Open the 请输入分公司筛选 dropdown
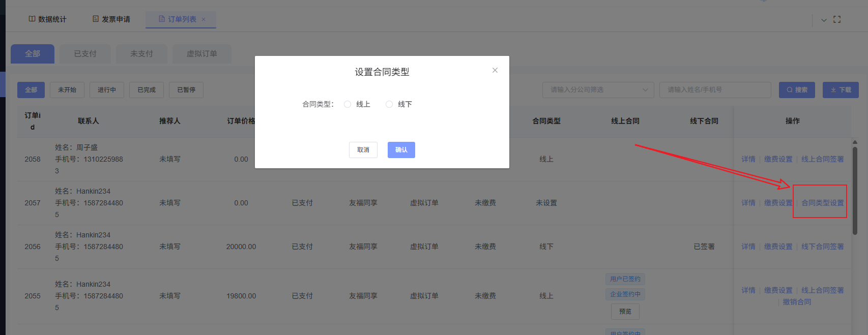Screen dimensions: 868x335 tap(598, 90)
